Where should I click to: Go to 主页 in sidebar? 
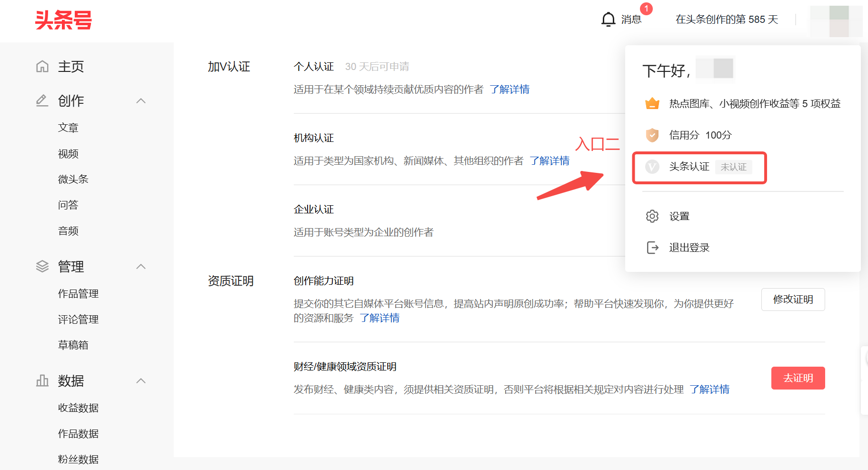point(71,66)
